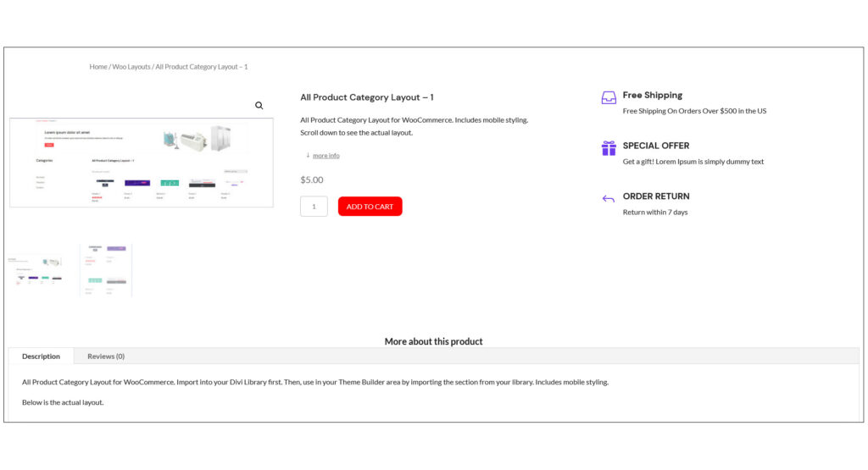Click the 'More about this product' heading
This screenshot has height=470, width=868.
[x=433, y=342]
